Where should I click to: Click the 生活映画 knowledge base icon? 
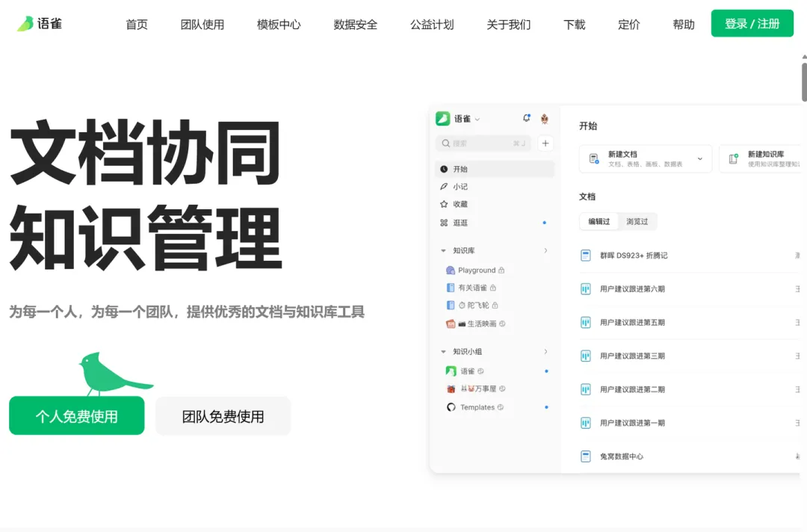pyautogui.click(x=451, y=324)
